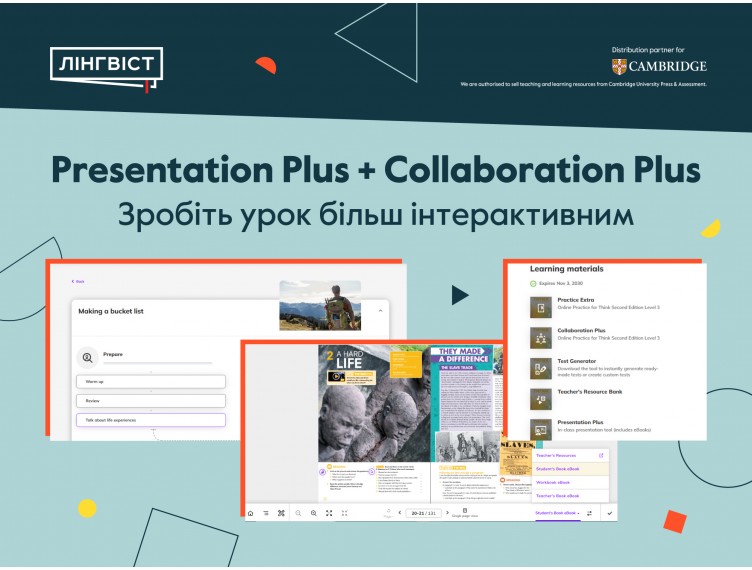Go to previous page with left arrow

click(400, 513)
